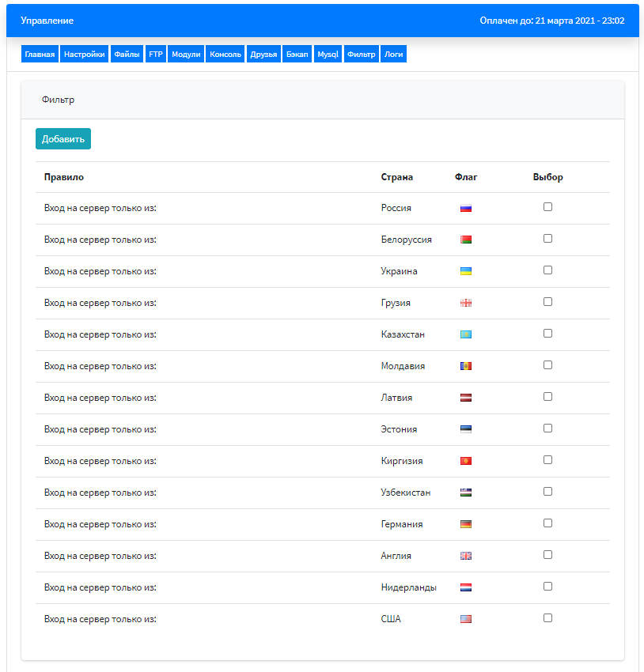The image size is (644, 672).
Task: Open the Файлы tab
Action: coord(127,54)
